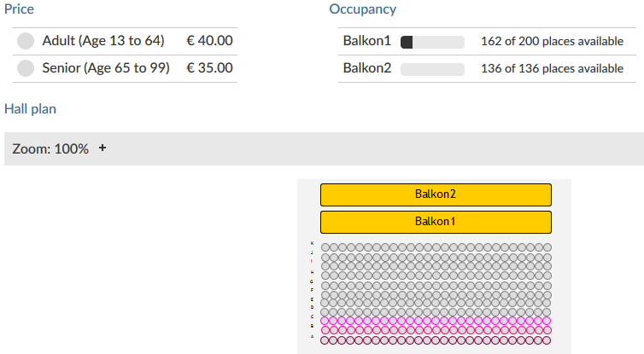Choose the leftmost seat in row K

click(x=325, y=247)
